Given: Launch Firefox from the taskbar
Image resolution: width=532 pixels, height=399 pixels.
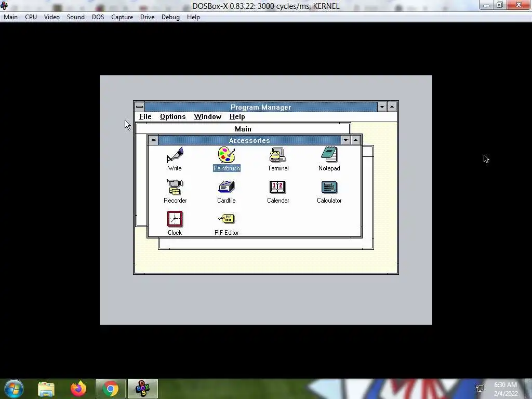Looking at the screenshot, I should coord(78,389).
